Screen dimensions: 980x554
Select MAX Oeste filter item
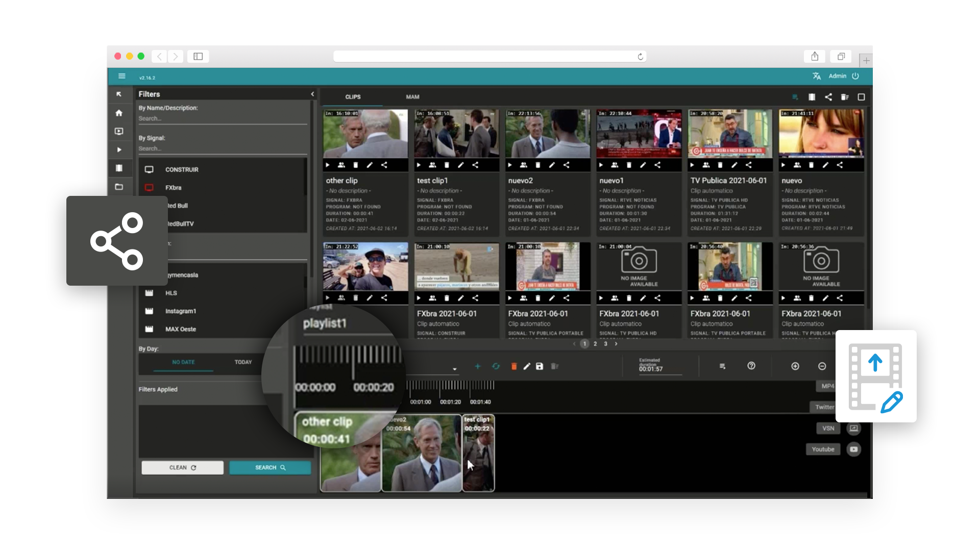(x=222, y=330)
